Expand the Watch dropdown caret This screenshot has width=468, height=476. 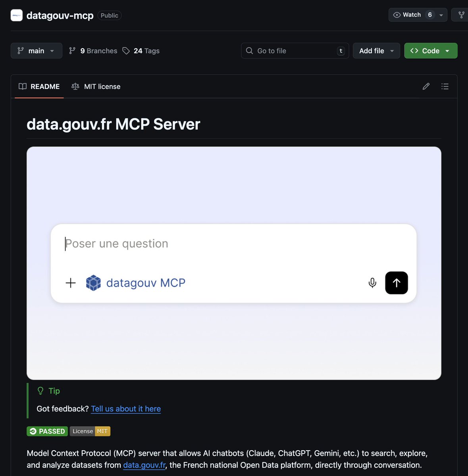(x=441, y=15)
